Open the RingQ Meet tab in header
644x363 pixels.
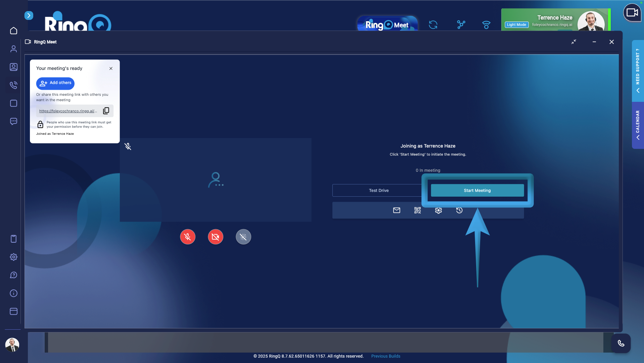pyautogui.click(x=387, y=25)
